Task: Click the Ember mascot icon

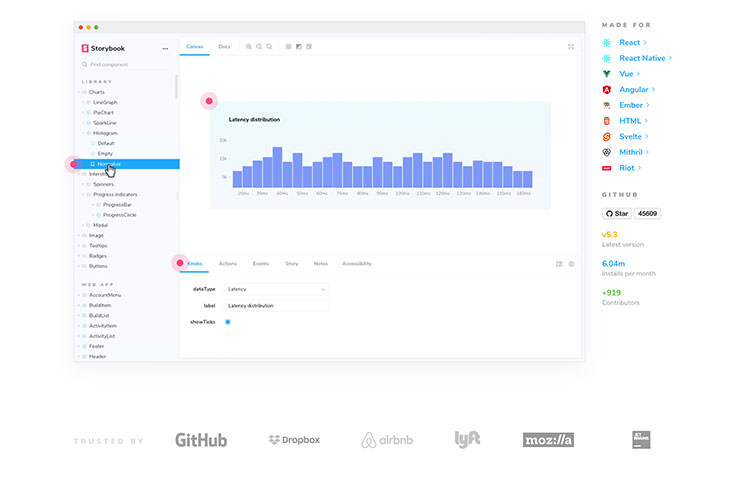Action: coord(607,105)
